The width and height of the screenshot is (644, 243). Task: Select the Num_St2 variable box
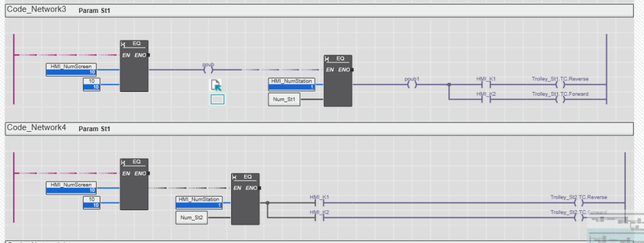point(191,217)
